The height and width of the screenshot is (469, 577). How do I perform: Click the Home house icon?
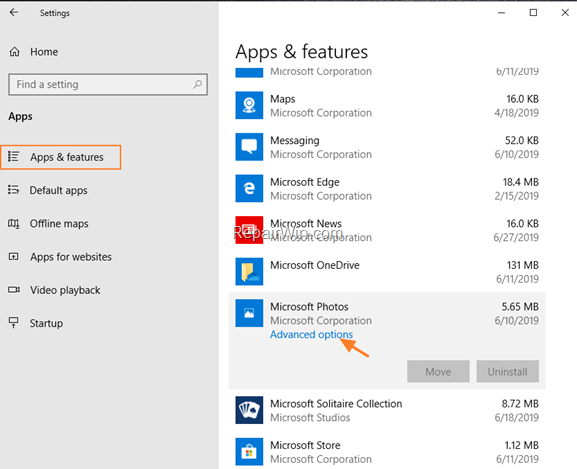click(14, 52)
